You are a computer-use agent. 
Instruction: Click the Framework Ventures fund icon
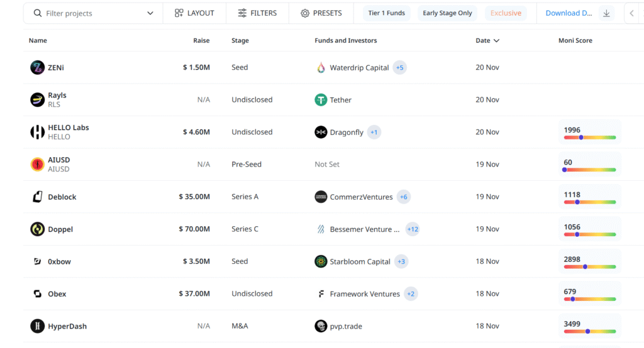pos(321,294)
